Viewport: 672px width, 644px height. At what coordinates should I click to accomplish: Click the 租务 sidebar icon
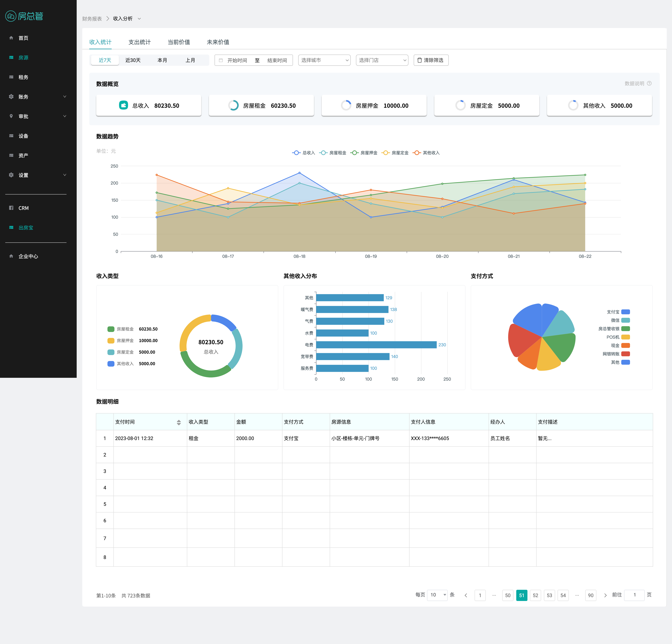click(x=11, y=77)
